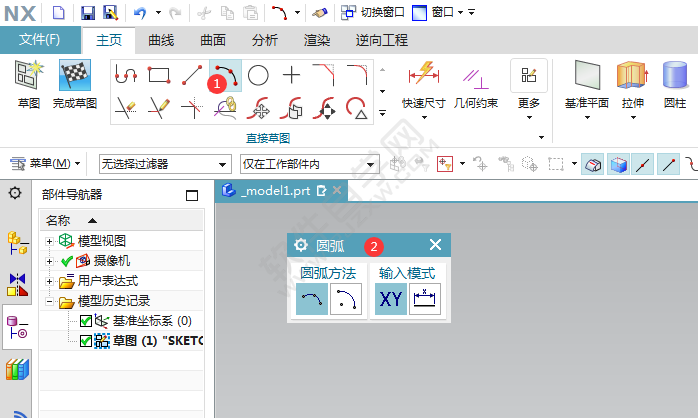
Task: Switch to the 曲线 curve tab
Action: 161,40
